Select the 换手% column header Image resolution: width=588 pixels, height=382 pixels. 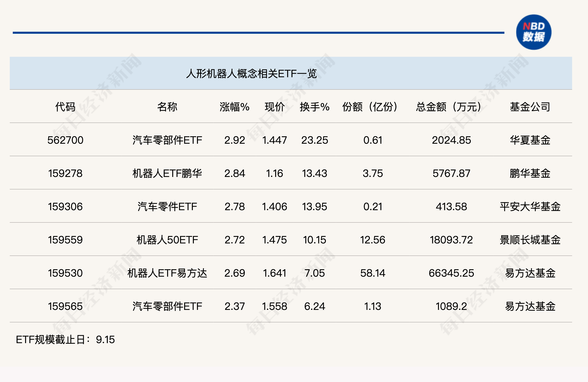pos(314,107)
